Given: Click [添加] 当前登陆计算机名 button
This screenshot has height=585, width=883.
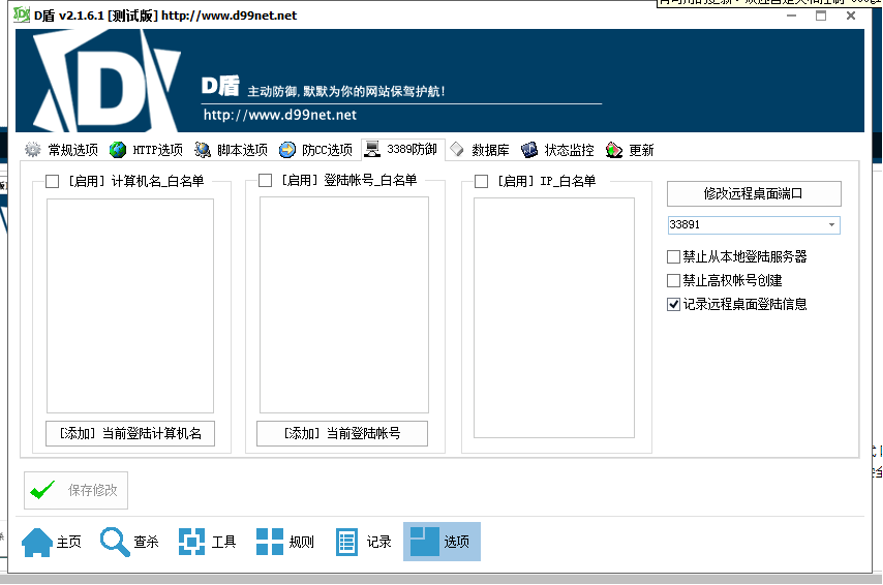Looking at the screenshot, I should tap(130, 434).
